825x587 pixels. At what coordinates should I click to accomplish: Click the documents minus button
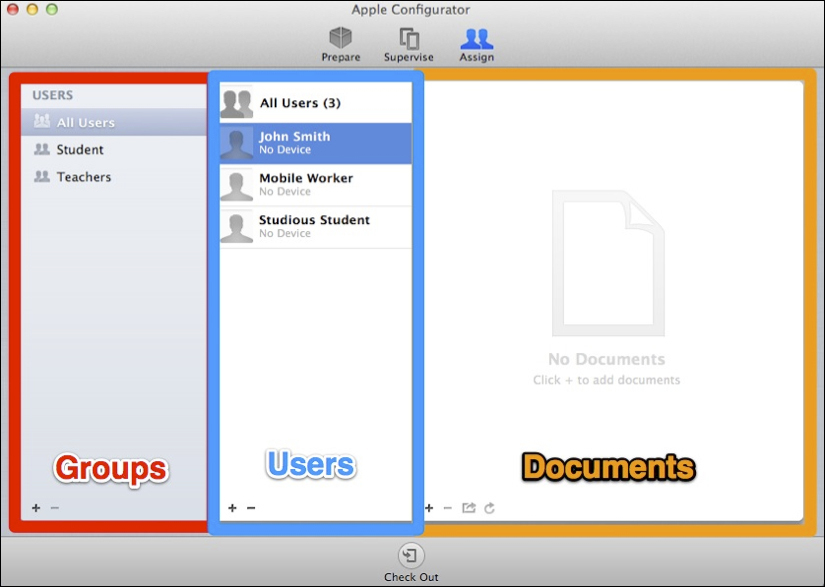(448, 508)
